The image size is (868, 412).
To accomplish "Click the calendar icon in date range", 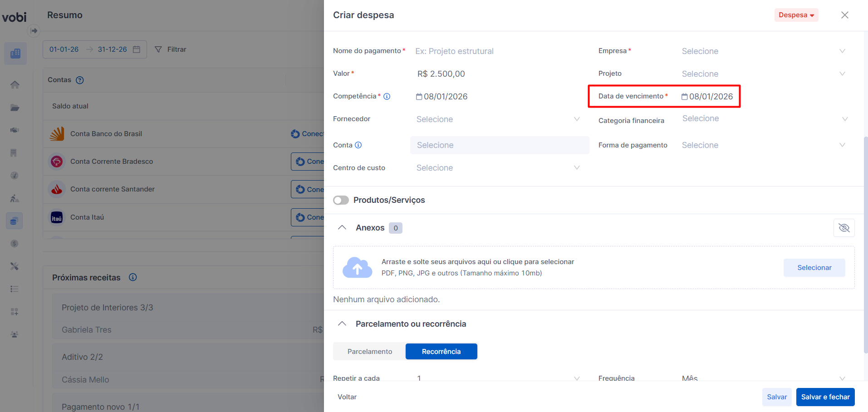I will pos(137,49).
